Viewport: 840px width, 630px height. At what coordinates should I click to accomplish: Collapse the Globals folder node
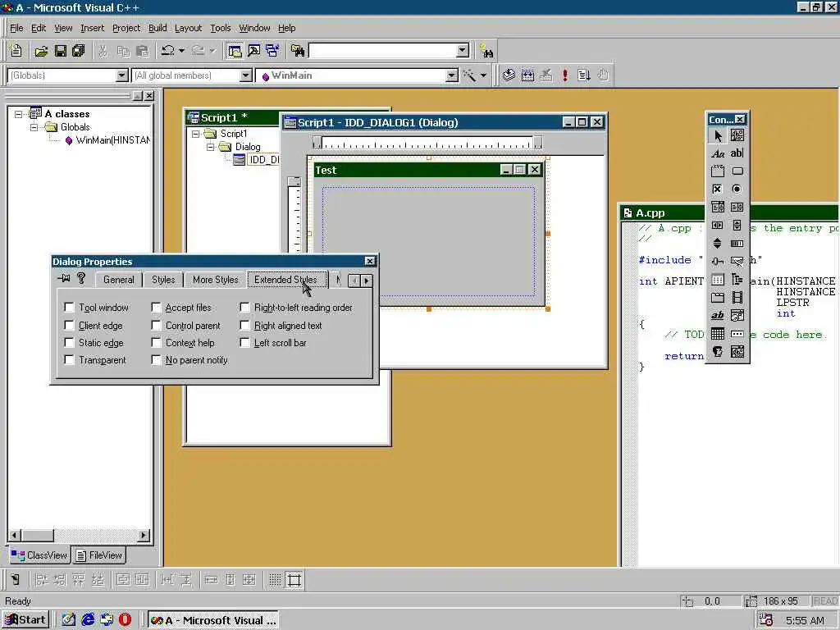(x=34, y=127)
